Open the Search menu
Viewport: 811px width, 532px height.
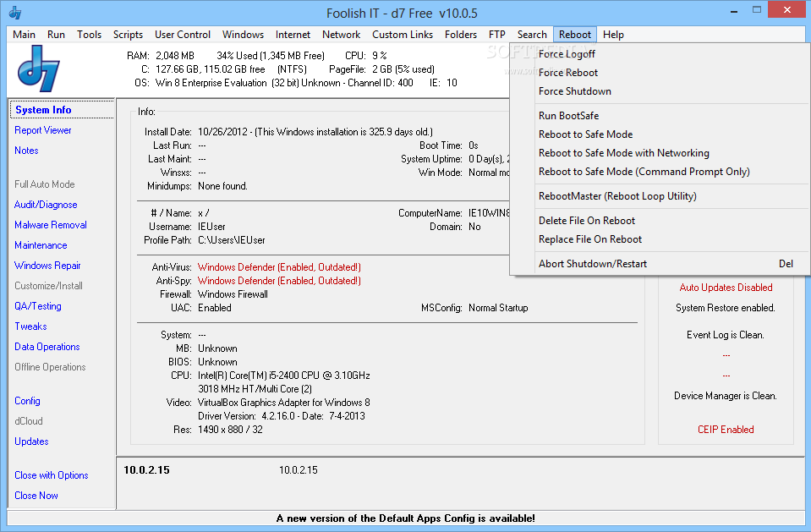[x=532, y=35]
